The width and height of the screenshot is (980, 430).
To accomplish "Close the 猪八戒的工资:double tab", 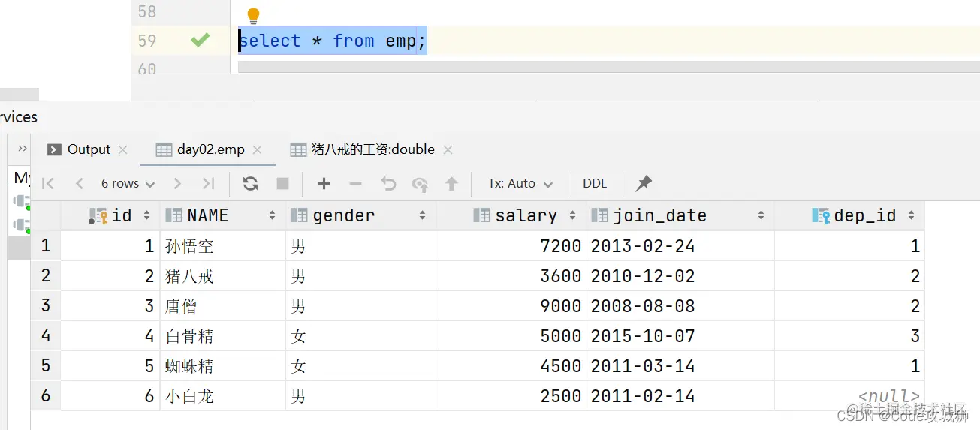I will point(448,149).
